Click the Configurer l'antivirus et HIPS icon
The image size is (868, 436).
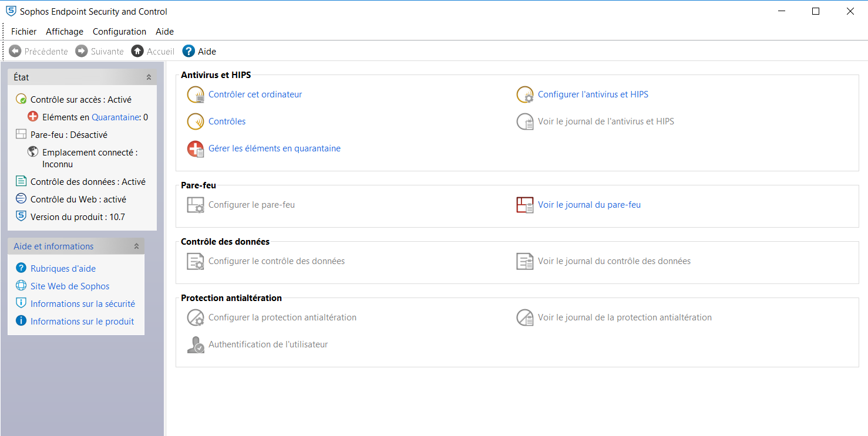coord(525,94)
